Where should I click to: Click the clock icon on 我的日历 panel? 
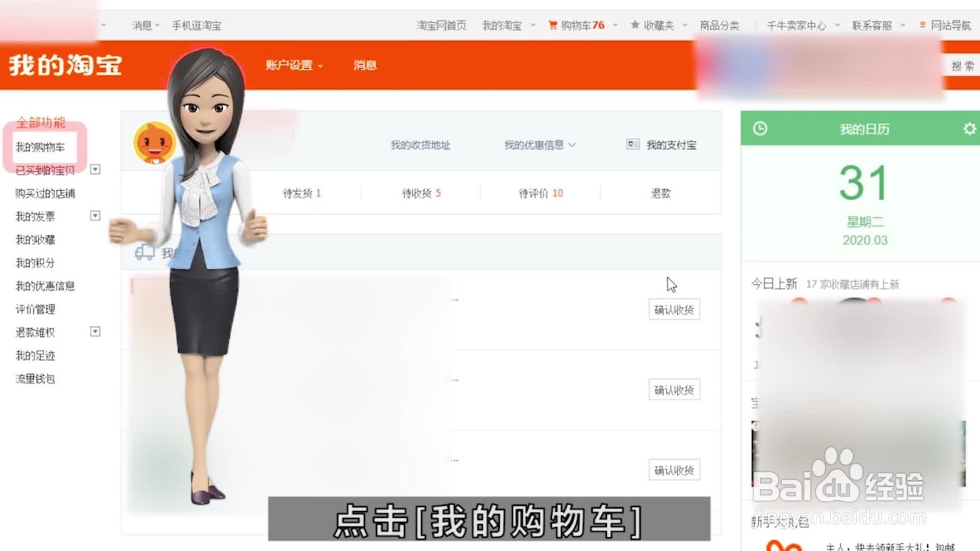point(761,129)
